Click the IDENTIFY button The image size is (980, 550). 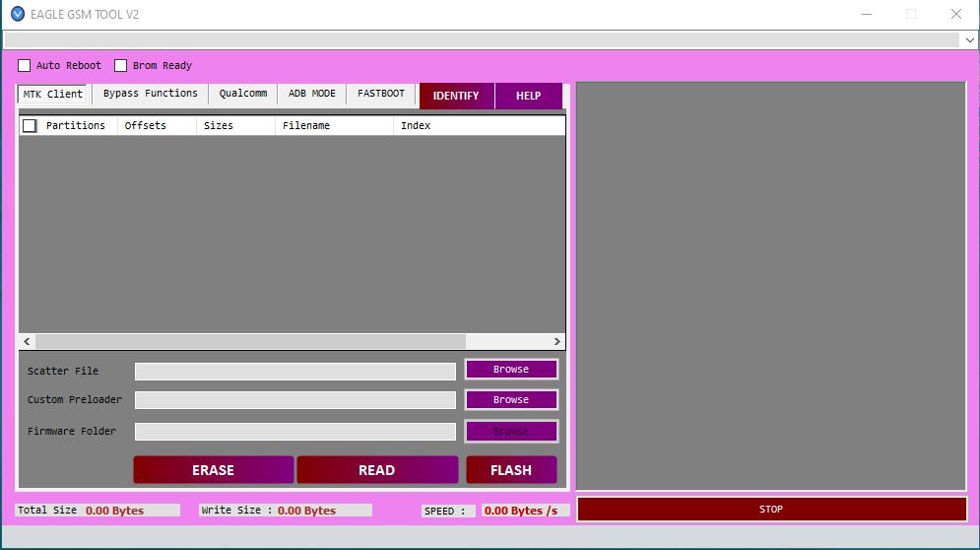(456, 96)
